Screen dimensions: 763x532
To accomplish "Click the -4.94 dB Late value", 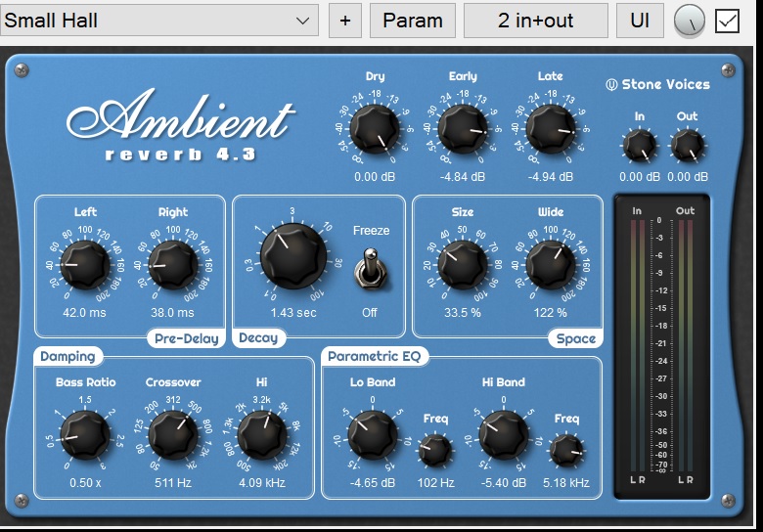I will 551,177.
